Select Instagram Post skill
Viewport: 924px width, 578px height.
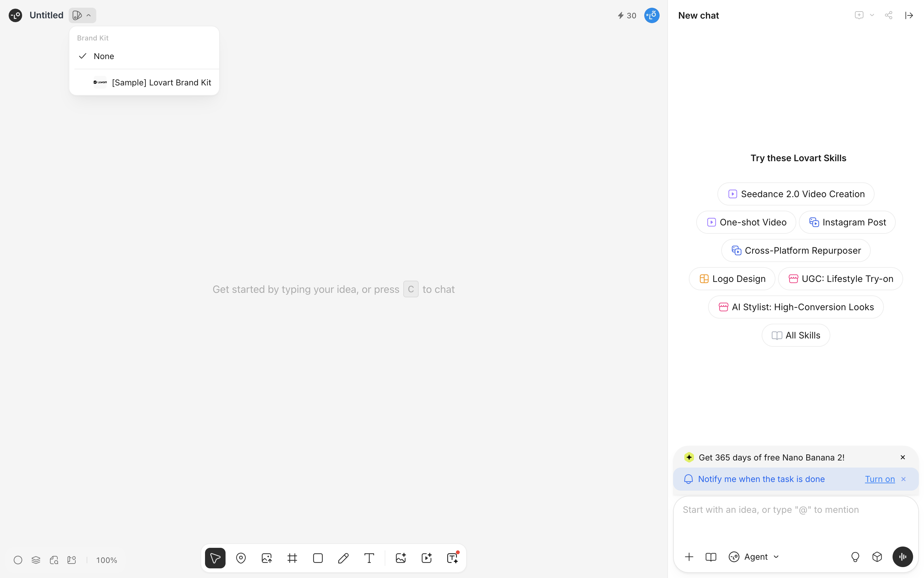[847, 222]
